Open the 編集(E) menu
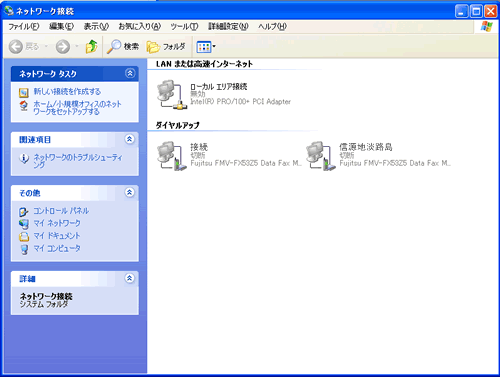Viewport: 500px width, 377px height. pos(61,26)
